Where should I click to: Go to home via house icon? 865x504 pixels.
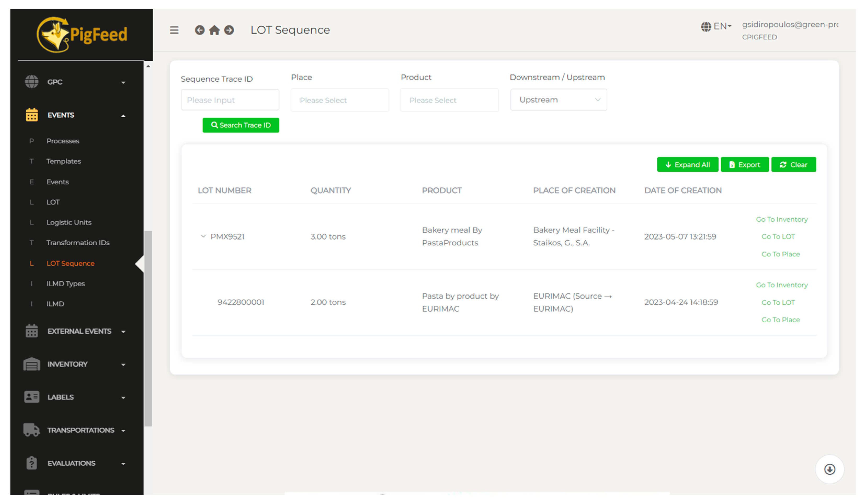(214, 30)
